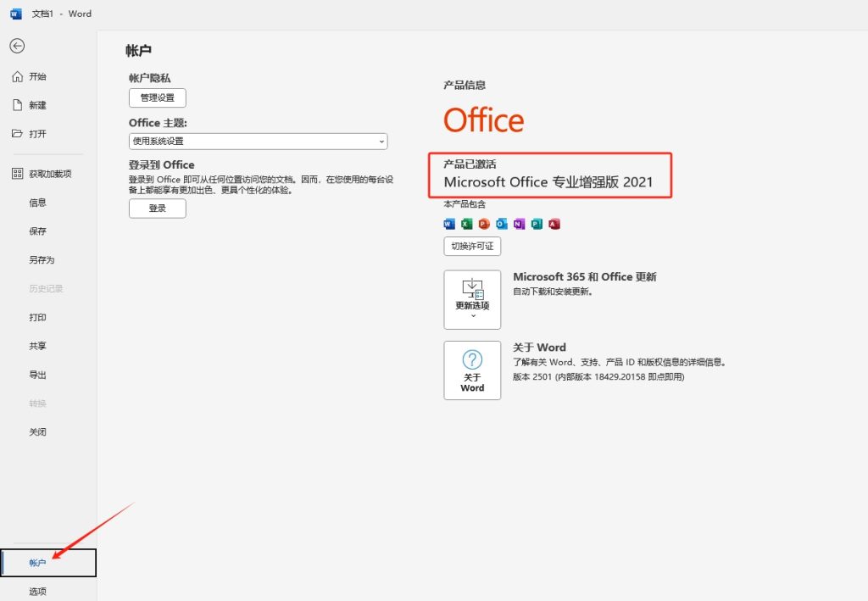Click the Publisher app icon
The width and height of the screenshot is (868, 601).
pos(537,224)
